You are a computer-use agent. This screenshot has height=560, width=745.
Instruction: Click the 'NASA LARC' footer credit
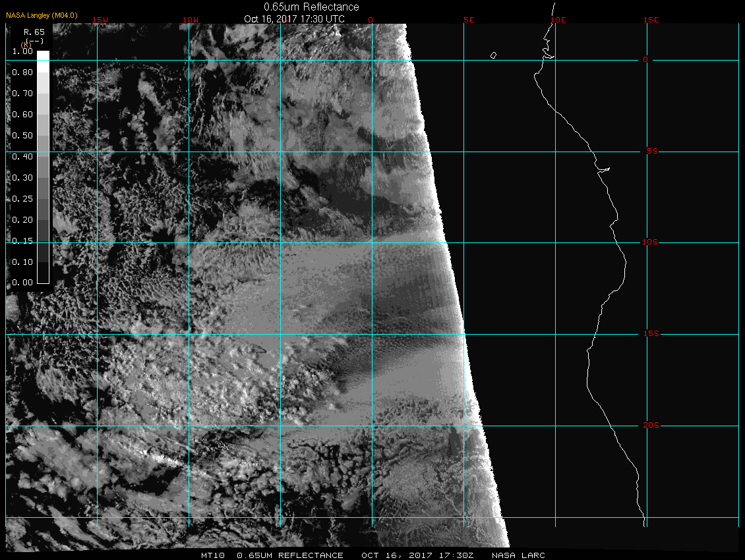pos(518,555)
